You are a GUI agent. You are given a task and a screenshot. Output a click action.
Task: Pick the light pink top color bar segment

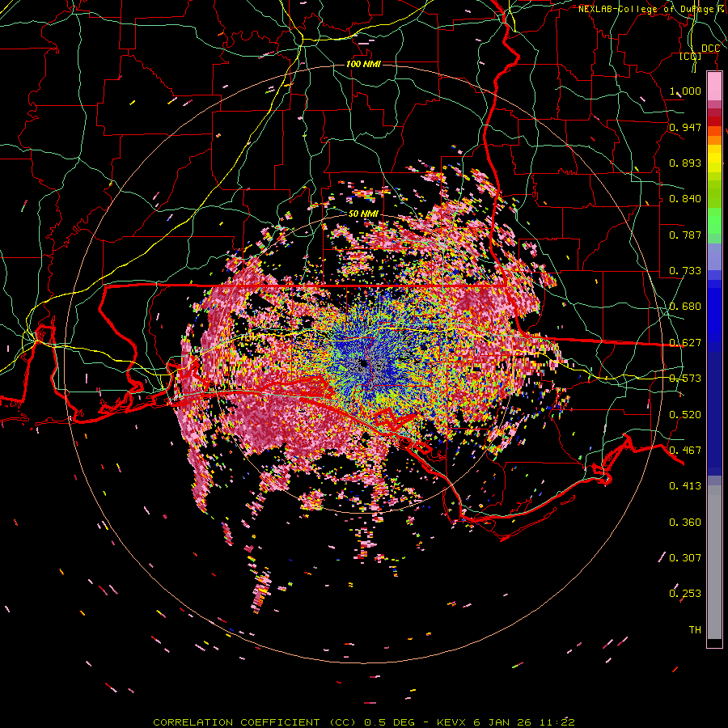pos(714,87)
